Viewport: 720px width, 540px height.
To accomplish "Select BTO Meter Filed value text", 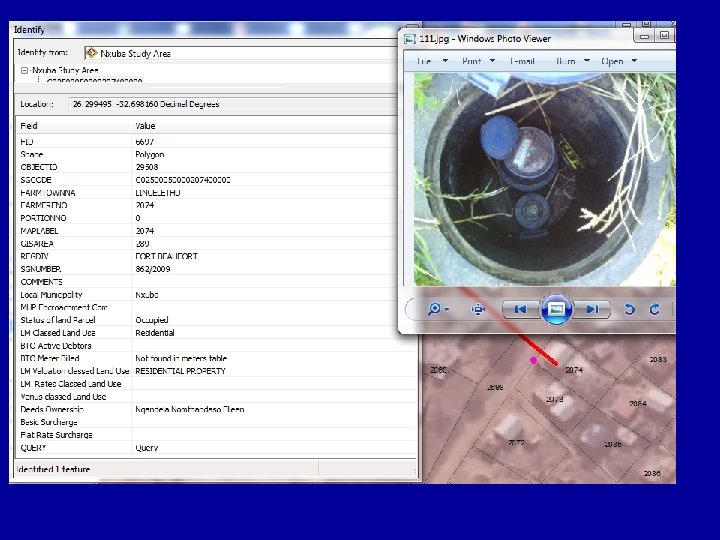I will click(x=181, y=358).
